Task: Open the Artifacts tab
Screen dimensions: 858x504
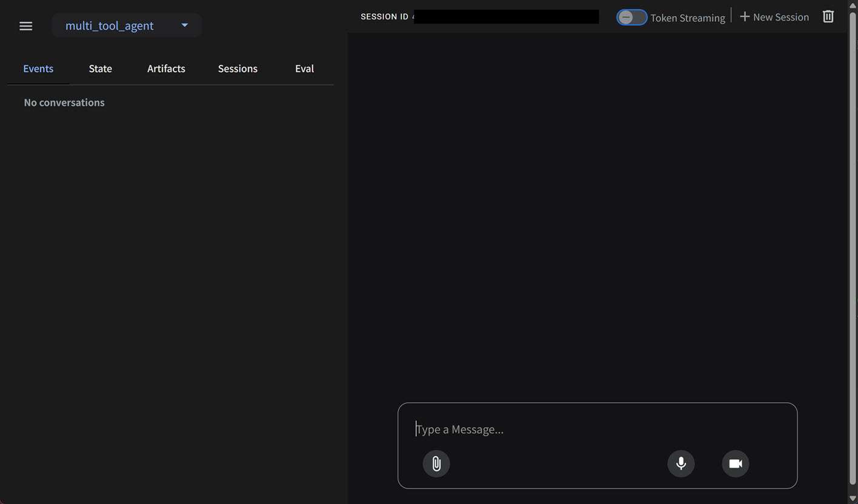Action: tap(166, 68)
